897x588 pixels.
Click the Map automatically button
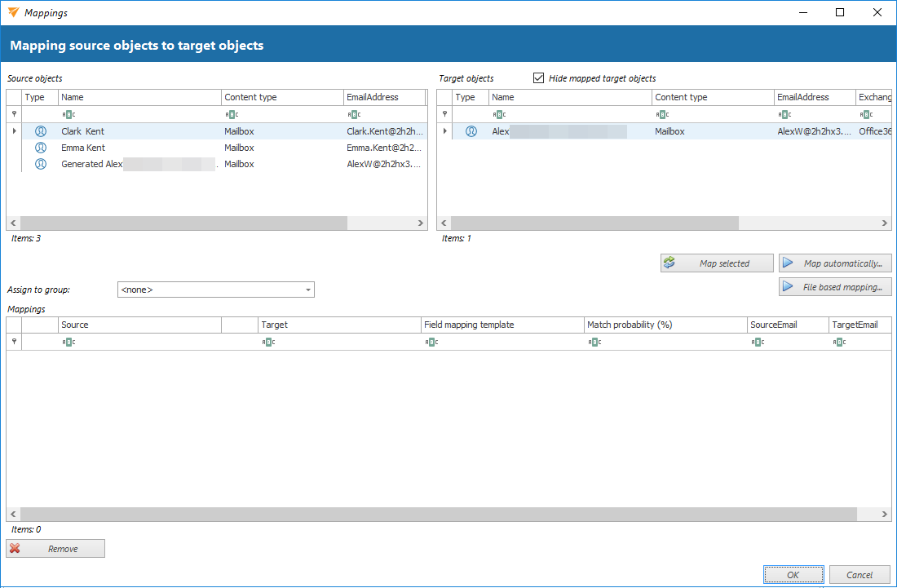click(835, 263)
